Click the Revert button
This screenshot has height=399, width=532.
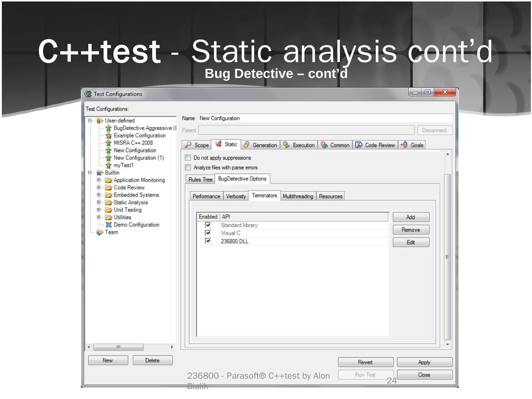pyautogui.click(x=366, y=362)
